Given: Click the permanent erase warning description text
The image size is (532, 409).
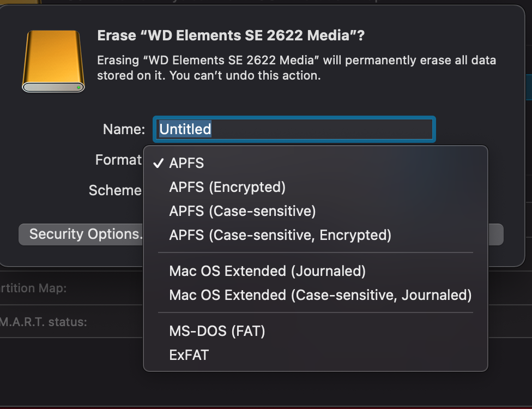Looking at the screenshot, I should pyautogui.click(x=297, y=68).
